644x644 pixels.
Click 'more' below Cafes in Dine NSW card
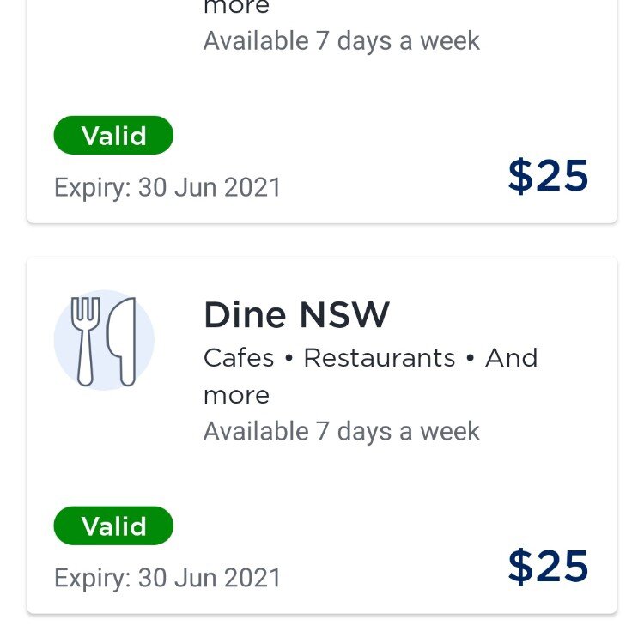click(x=236, y=395)
